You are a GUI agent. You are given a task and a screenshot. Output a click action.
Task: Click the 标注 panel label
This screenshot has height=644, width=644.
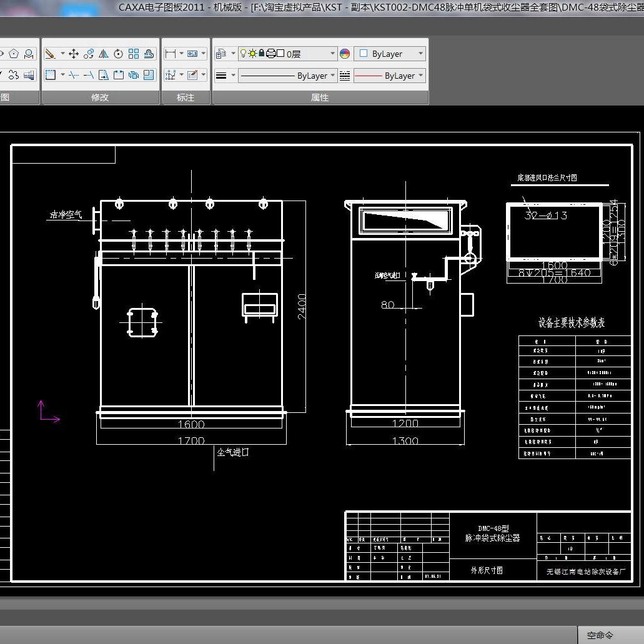click(x=186, y=97)
